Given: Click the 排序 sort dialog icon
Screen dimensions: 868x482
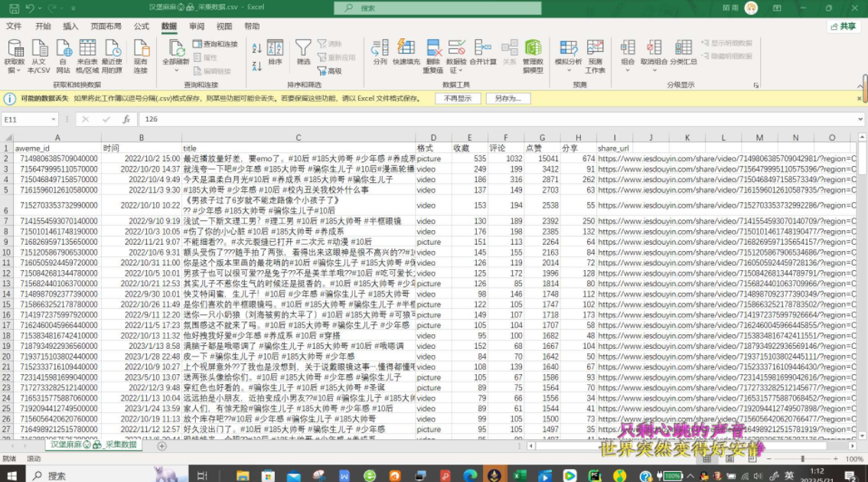Looking at the screenshot, I should [275, 52].
